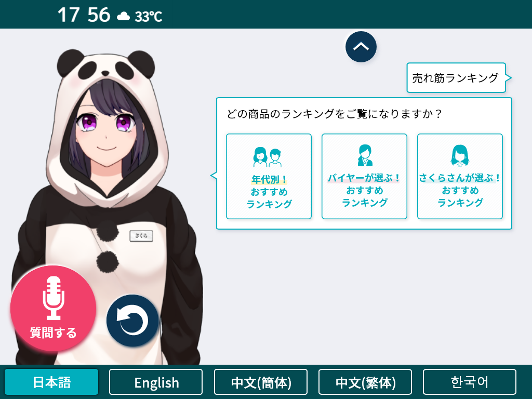Click the 33℃ temperature display

[148, 16]
